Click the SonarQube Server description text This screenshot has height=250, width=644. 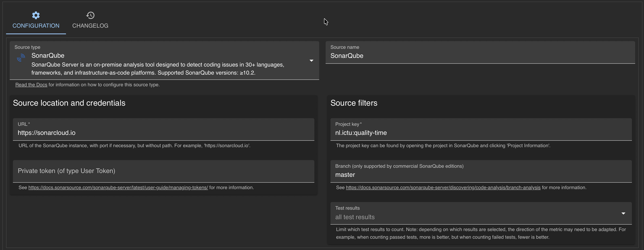click(158, 69)
